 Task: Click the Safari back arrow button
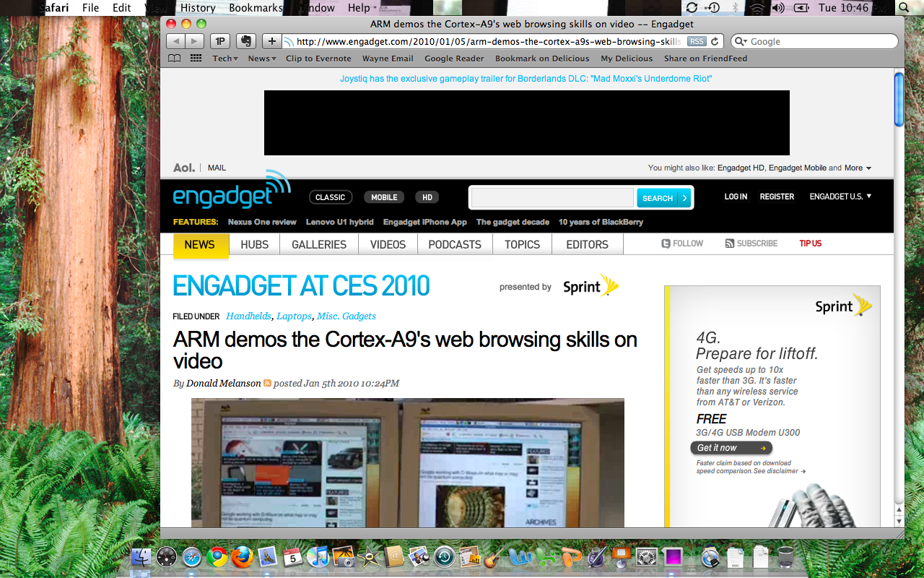[x=175, y=41]
